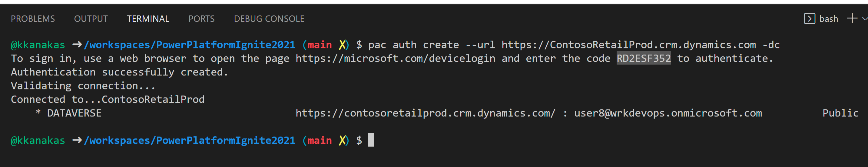This screenshot has width=868, height=167.
Task: Open the OUTPUT panel tab
Action: pyautogui.click(x=91, y=19)
